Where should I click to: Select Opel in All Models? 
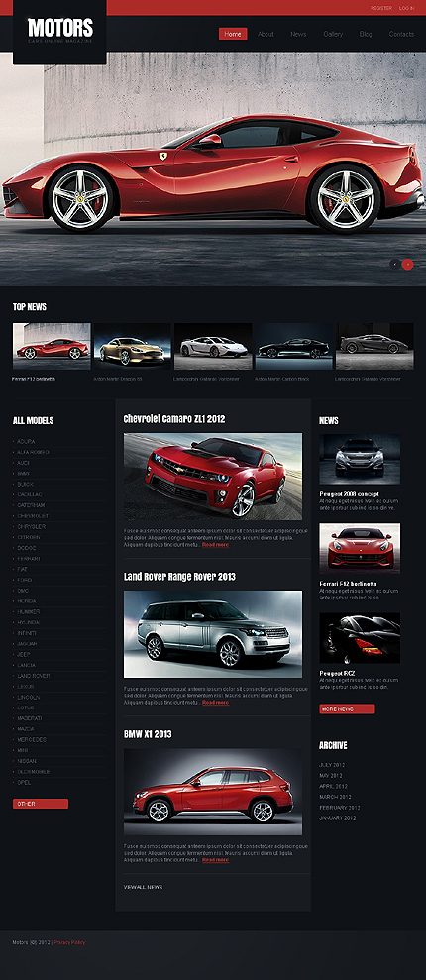[x=24, y=782]
